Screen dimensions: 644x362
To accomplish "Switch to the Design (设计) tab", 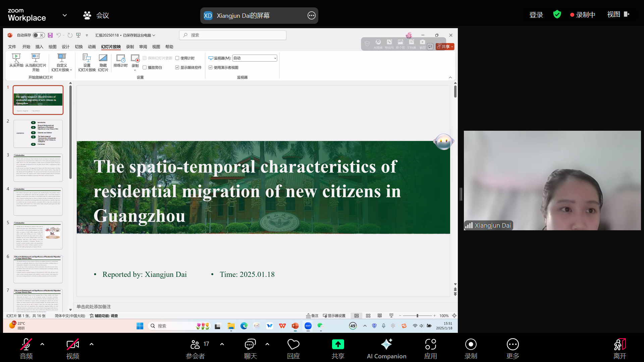I will 65,47.
